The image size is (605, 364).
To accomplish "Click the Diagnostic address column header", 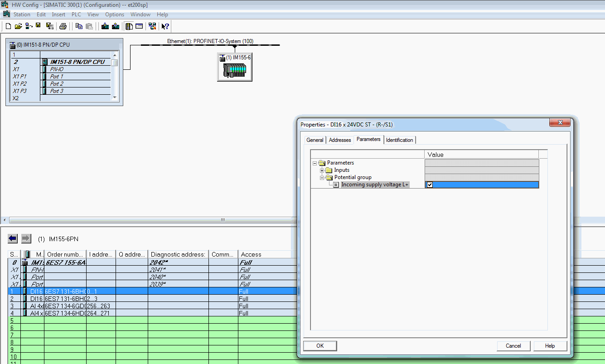I will point(178,254).
